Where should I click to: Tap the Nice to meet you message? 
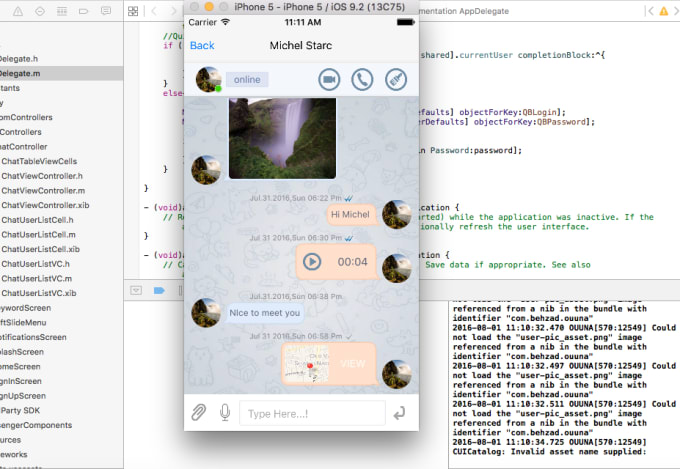point(265,313)
